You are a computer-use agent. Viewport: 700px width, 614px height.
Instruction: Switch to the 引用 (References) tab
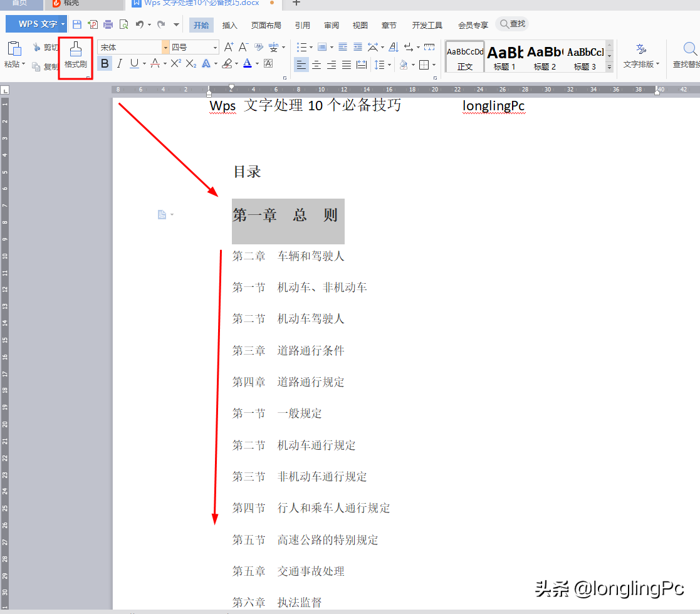coord(302,26)
